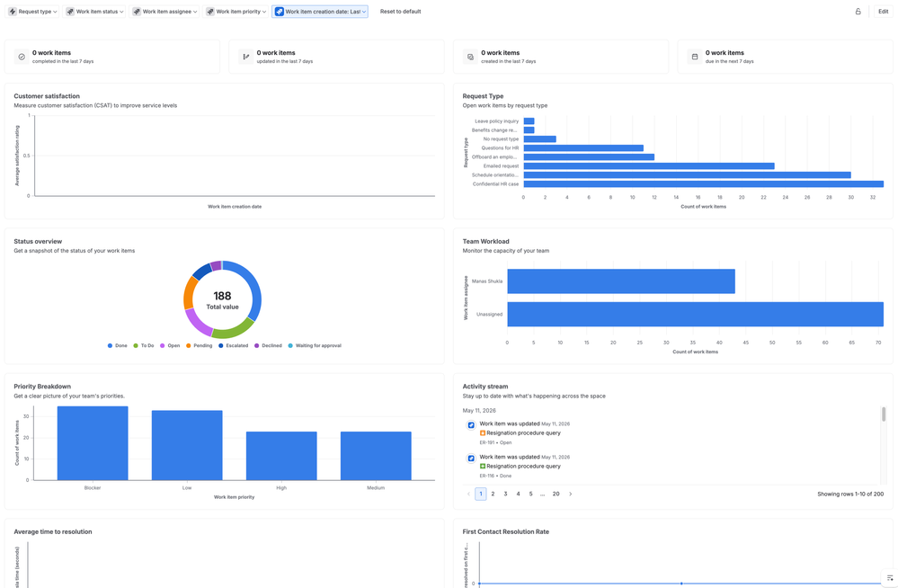
Task: Toggle the Done legend item in Status overview
Action: pos(118,345)
